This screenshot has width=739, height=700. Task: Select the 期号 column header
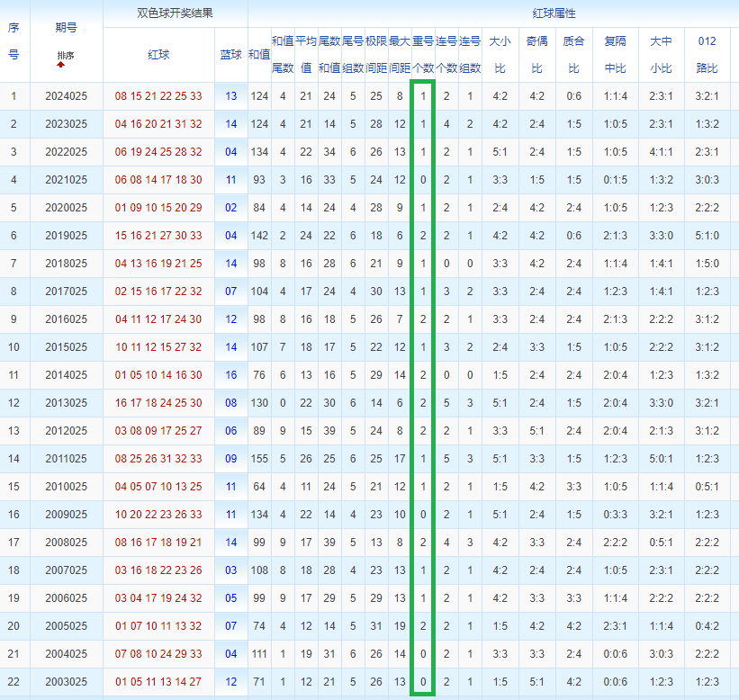[66, 28]
